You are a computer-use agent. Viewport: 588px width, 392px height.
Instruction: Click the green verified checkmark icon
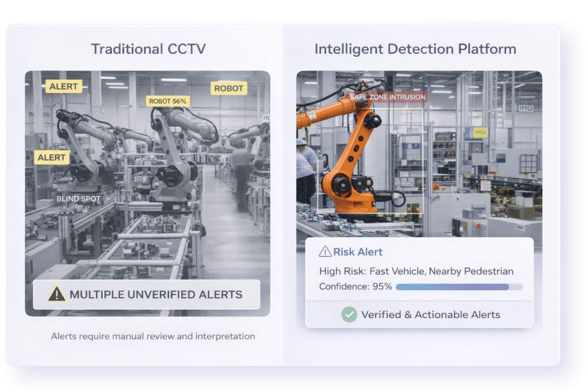[349, 314]
